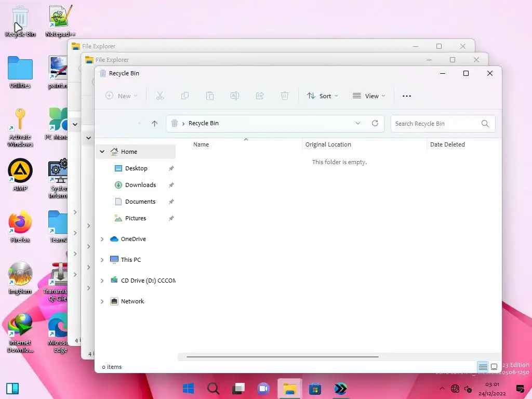Switch to details view layout icon
This screenshot has height=399, width=532.
(x=483, y=367)
